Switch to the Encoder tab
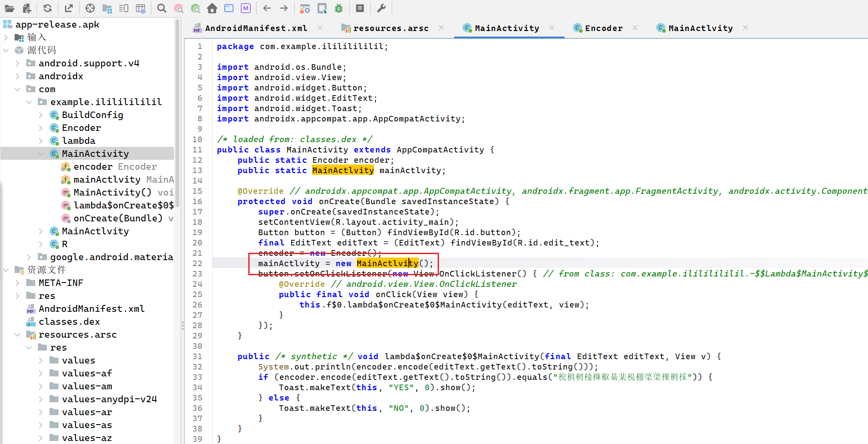Screen dimensions: 868x444 pyautogui.click(x=603, y=28)
